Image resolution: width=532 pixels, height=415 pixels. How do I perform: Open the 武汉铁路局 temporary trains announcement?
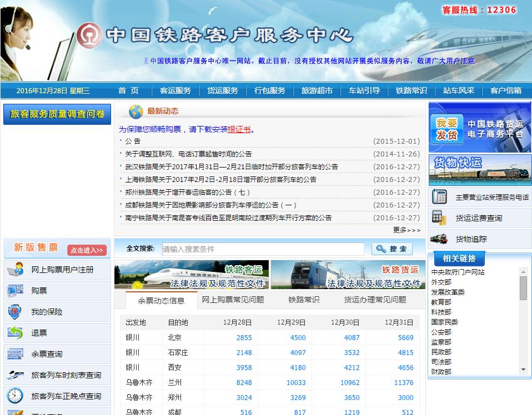click(232, 167)
